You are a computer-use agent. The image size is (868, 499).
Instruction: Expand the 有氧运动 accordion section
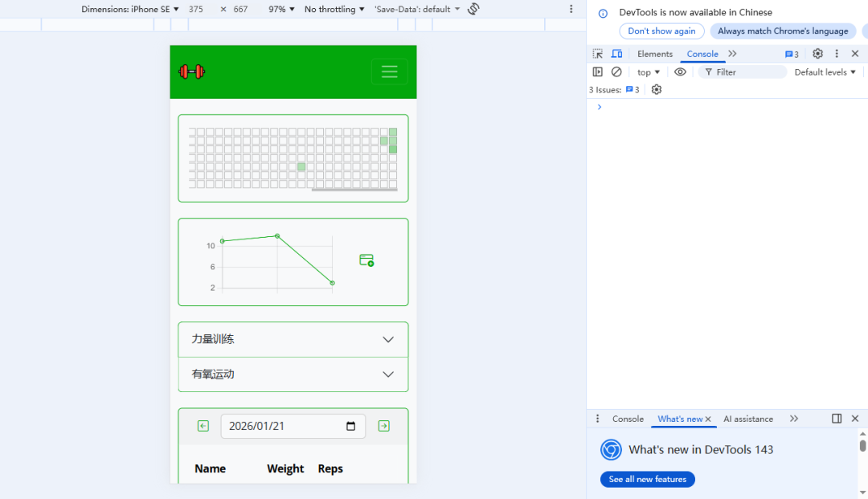pos(293,374)
